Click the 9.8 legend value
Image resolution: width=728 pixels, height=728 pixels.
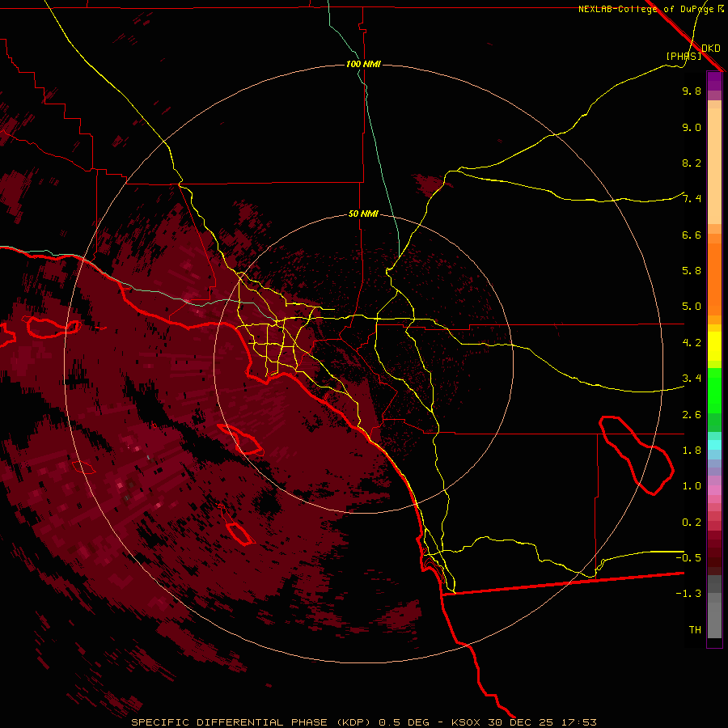click(x=692, y=91)
